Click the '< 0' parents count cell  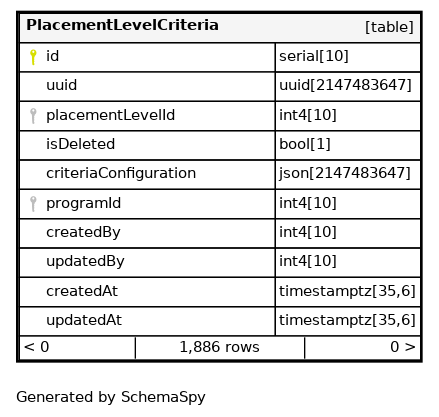77,348
